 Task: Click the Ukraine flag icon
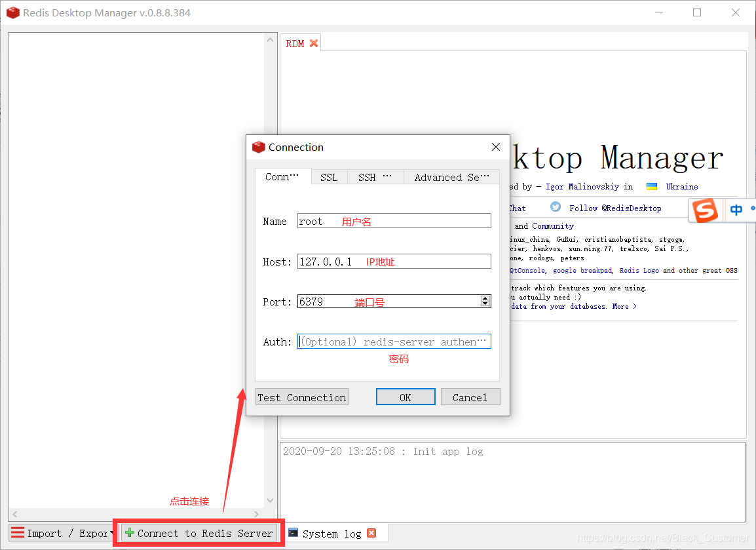click(x=652, y=187)
